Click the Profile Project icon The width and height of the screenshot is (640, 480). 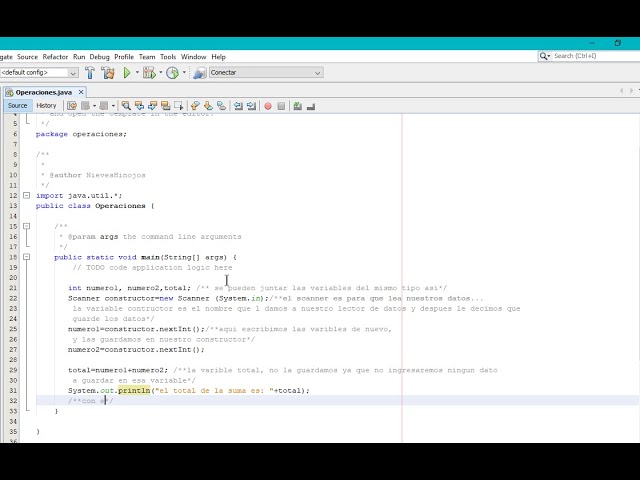tap(172, 73)
